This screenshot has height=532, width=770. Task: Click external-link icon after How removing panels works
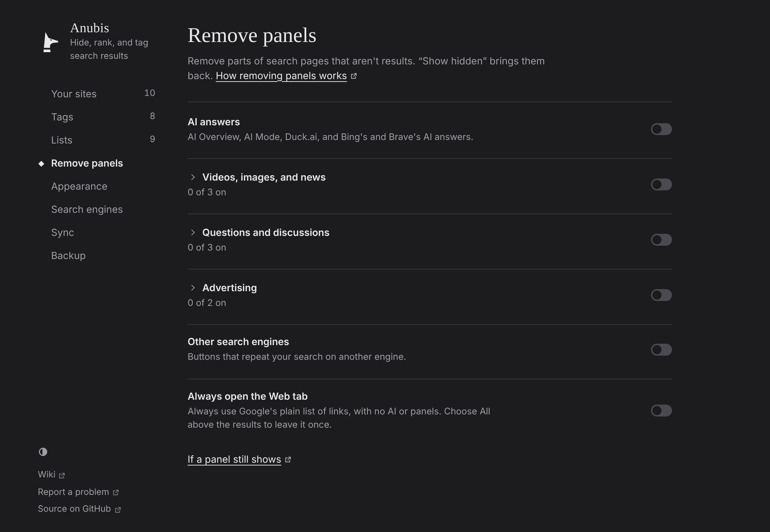pyautogui.click(x=354, y=76)
